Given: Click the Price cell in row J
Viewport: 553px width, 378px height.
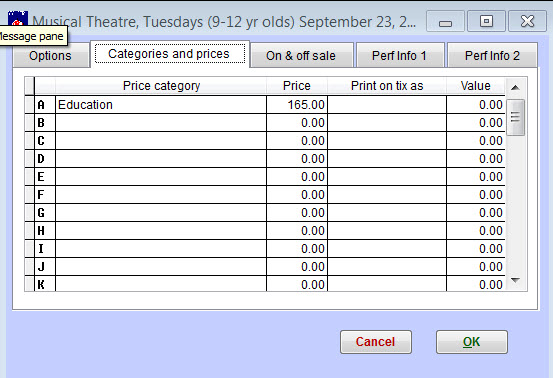Looking at the screenshot, I should [x=297, y=267].
